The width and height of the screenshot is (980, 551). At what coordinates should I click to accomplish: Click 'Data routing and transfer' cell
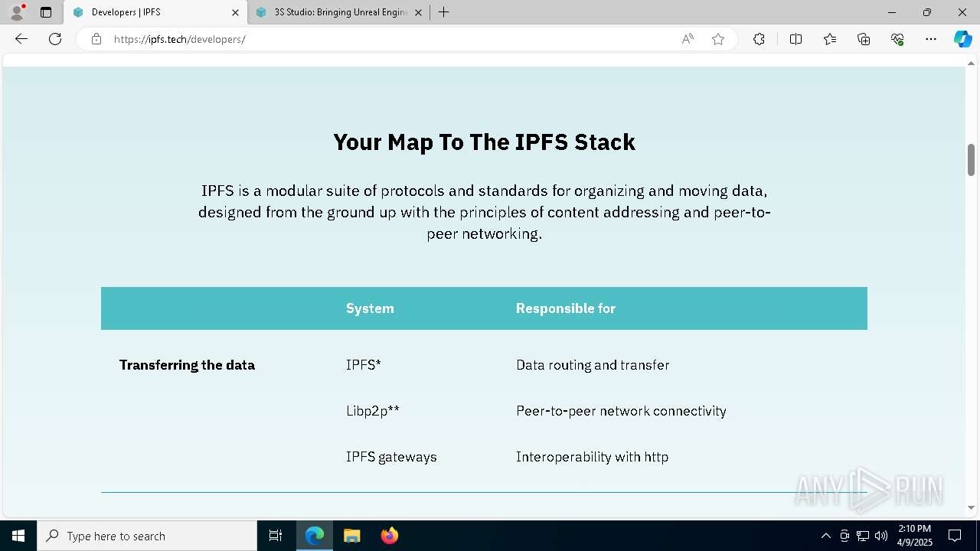click(593, 365)
